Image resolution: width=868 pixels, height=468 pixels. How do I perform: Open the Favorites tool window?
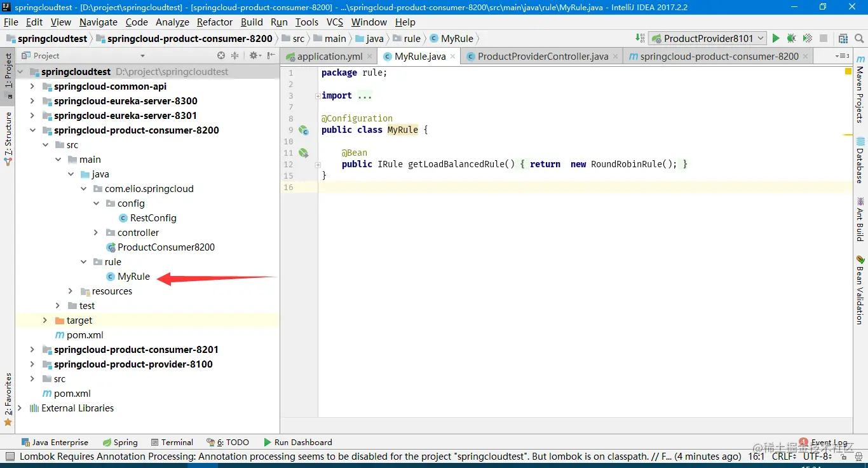coord(8,399)
